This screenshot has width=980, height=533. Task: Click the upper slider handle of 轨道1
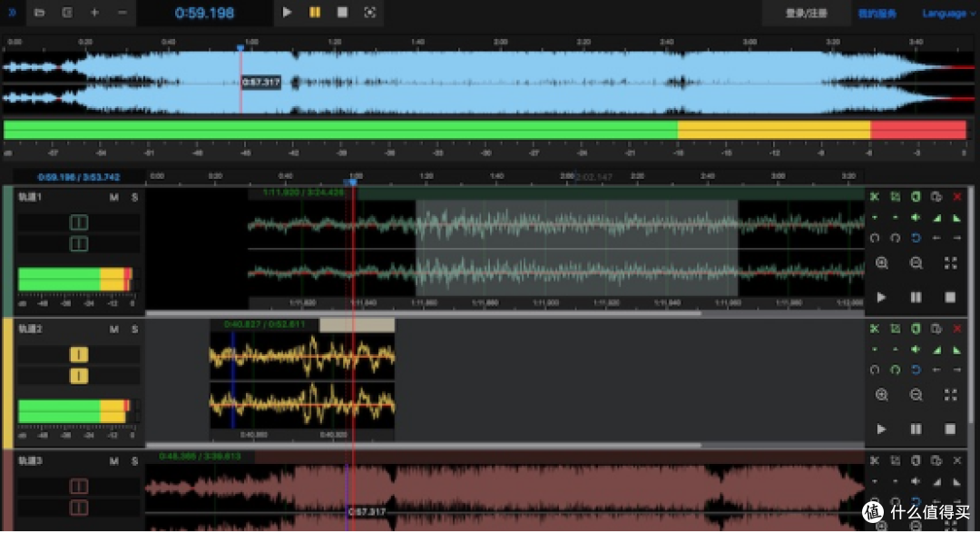point(79,222)
